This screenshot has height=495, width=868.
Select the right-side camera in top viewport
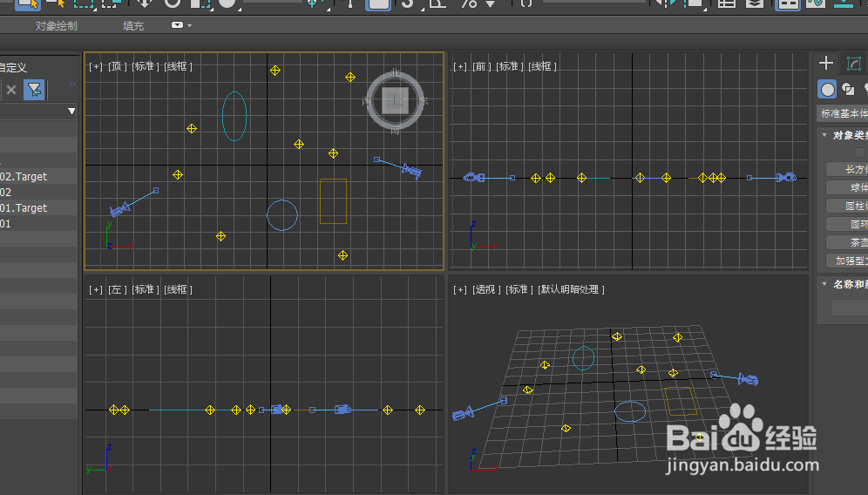coord(412,171)
